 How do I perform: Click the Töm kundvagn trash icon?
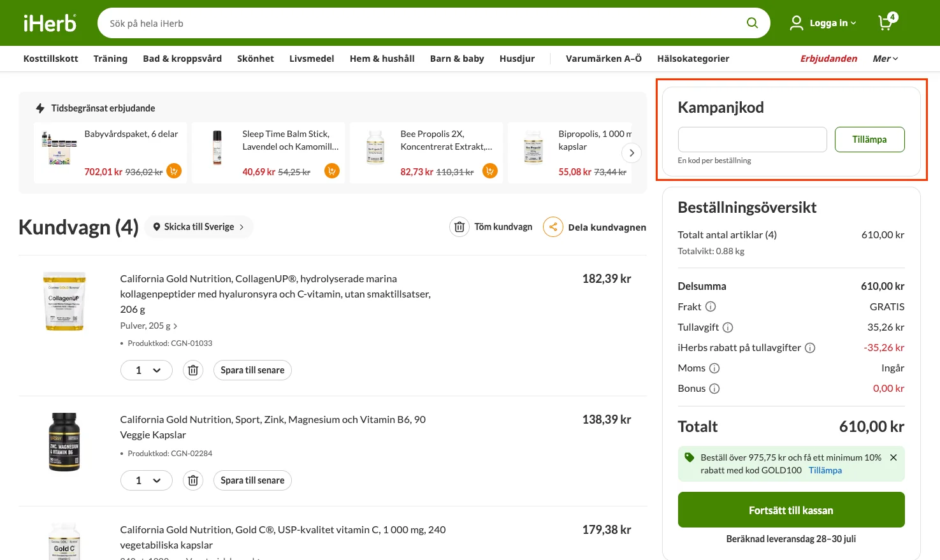(x=459, y=227)
